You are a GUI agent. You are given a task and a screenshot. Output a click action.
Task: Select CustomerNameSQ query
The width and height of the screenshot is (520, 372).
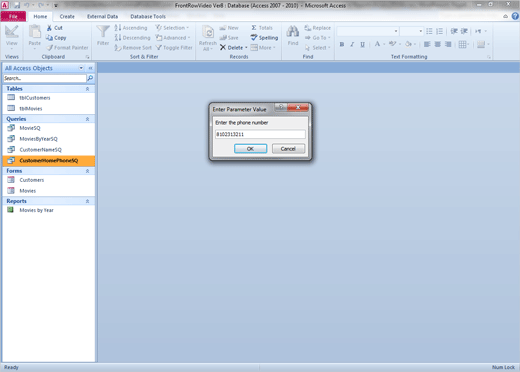[x=49, y=150]
